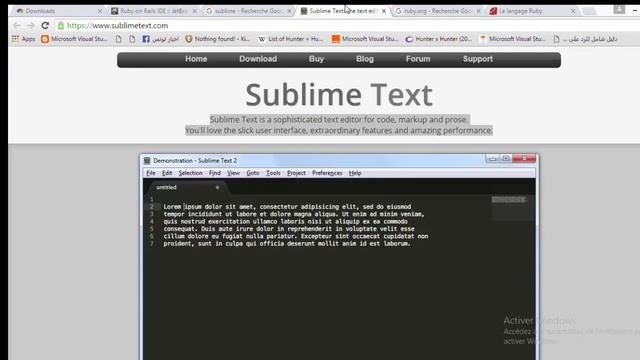Image resolution: width=640 pixels, height=360 pixels.
Task: Open the Edit menu in Sublime demo
Action: 167,173
